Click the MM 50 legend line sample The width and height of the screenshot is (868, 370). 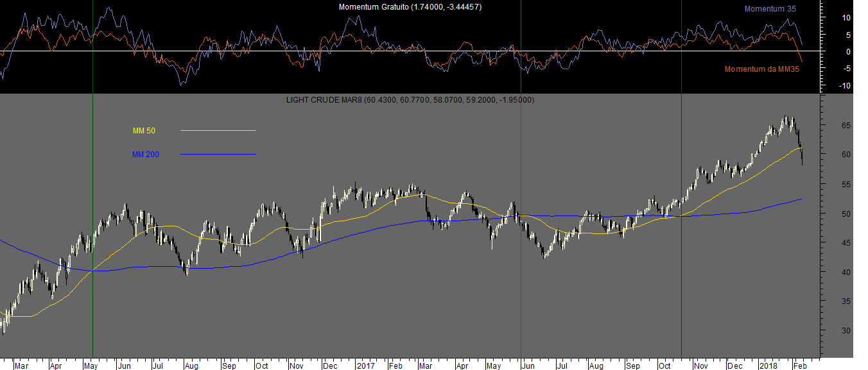218,131
